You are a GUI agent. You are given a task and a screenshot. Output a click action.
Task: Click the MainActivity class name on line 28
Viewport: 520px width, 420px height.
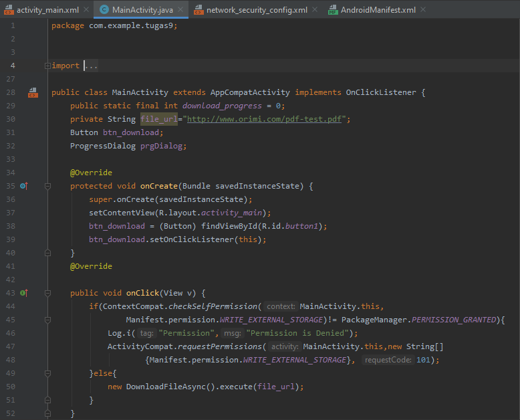(x=140, y=92)
